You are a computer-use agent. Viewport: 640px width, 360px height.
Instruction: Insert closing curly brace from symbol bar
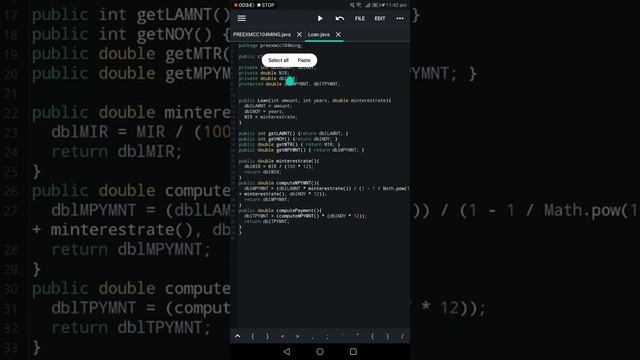pos(267,336)
